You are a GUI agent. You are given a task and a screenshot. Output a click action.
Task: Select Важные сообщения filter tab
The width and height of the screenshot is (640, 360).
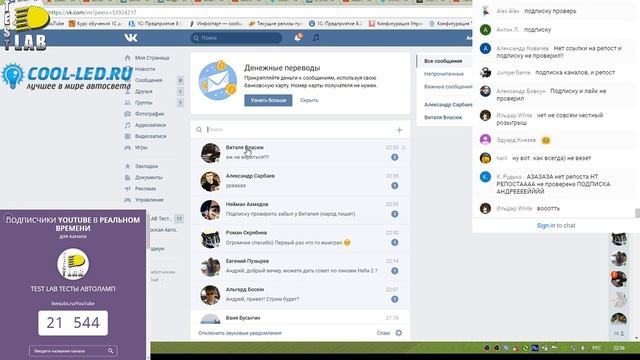point(448,87)
